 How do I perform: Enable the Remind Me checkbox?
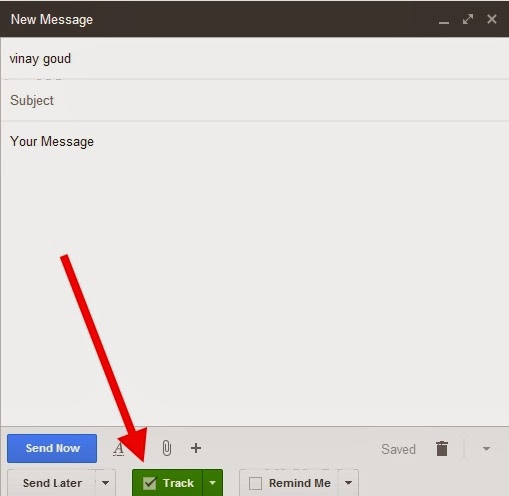255,483
